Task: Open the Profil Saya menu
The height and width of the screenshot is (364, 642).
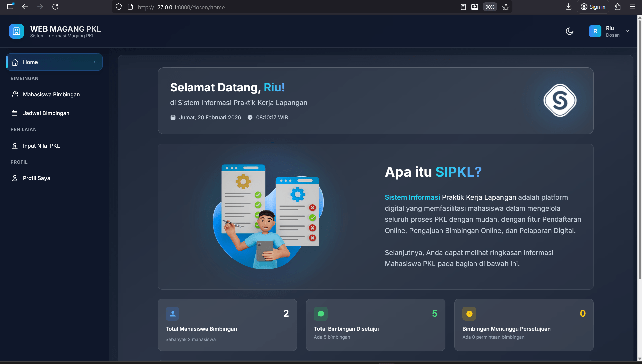Action: (x=55, y=178)
